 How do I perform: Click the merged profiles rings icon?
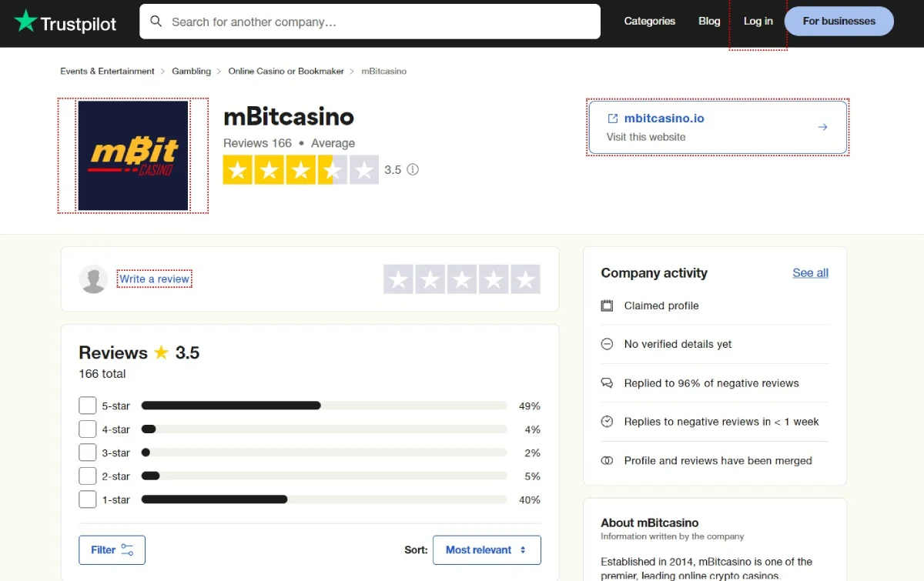(606, 460)
